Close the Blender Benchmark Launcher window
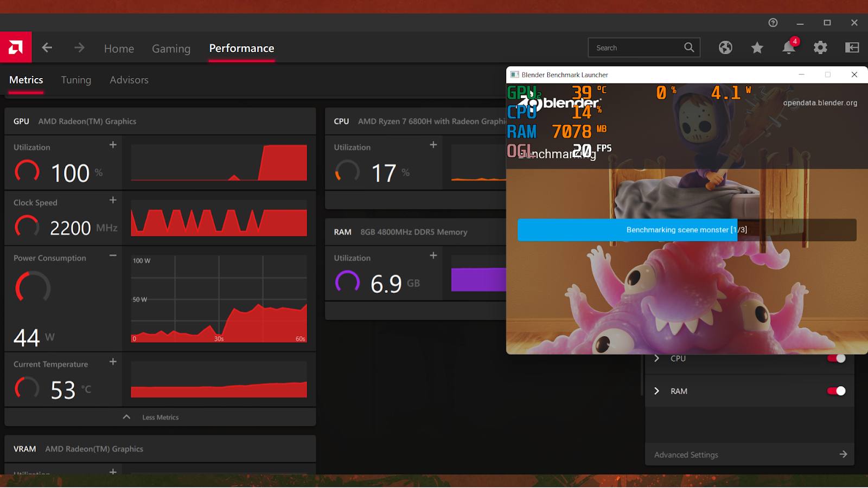Viewport: 868px width, 488px height. coord(854,75)
